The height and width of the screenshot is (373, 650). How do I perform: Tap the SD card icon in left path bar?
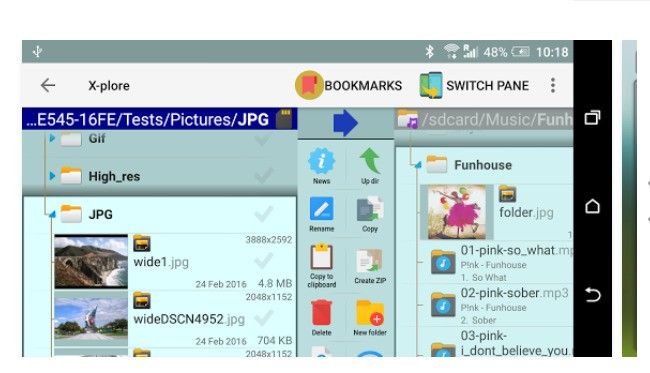(x=284, y=119)
